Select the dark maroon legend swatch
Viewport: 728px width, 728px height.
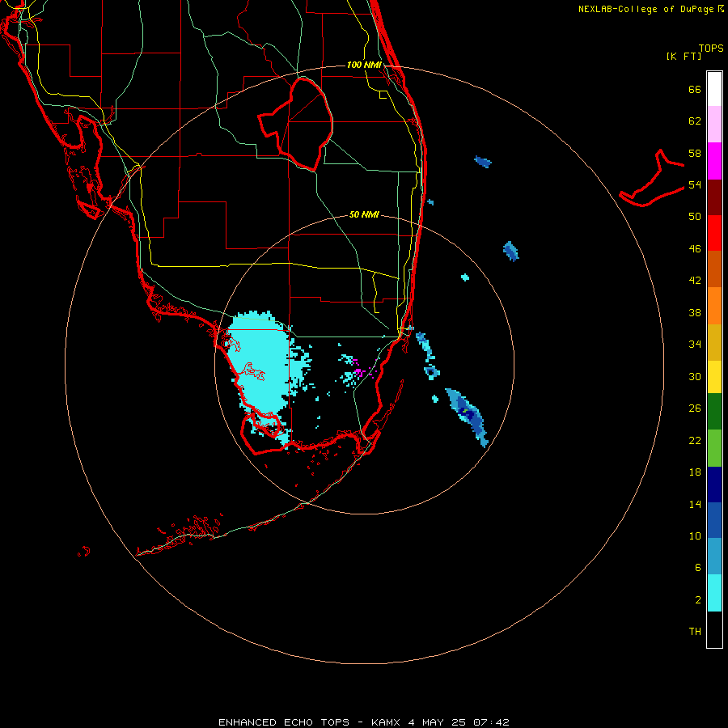(714, 197)
